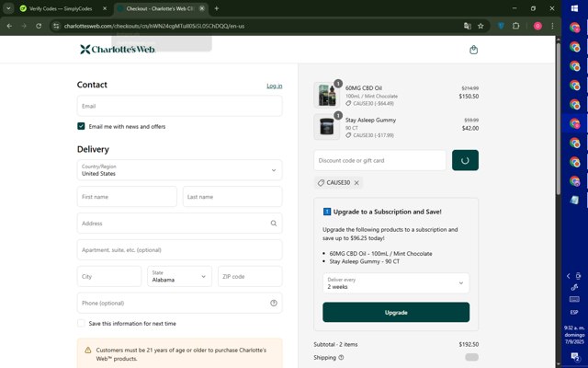Go back to previous page

9,26
